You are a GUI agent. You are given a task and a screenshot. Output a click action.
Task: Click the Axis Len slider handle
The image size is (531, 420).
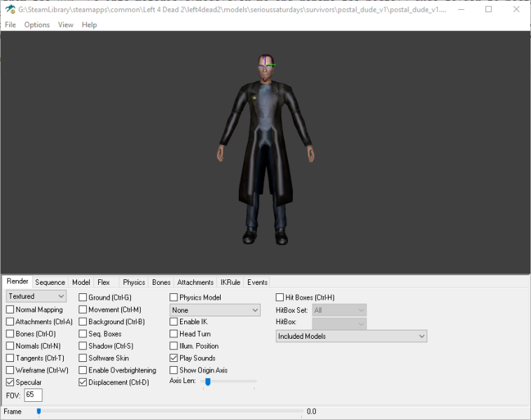click(208, 381)
